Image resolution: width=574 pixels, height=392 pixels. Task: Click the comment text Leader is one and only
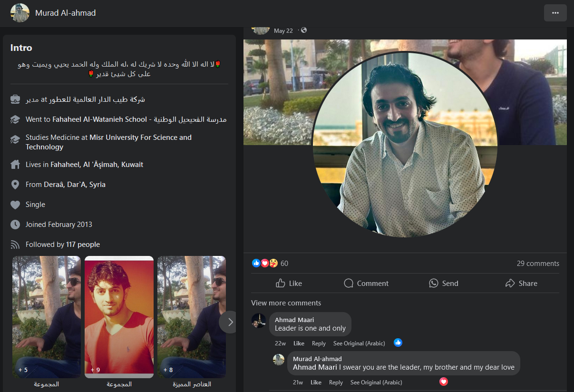point(310,328)
